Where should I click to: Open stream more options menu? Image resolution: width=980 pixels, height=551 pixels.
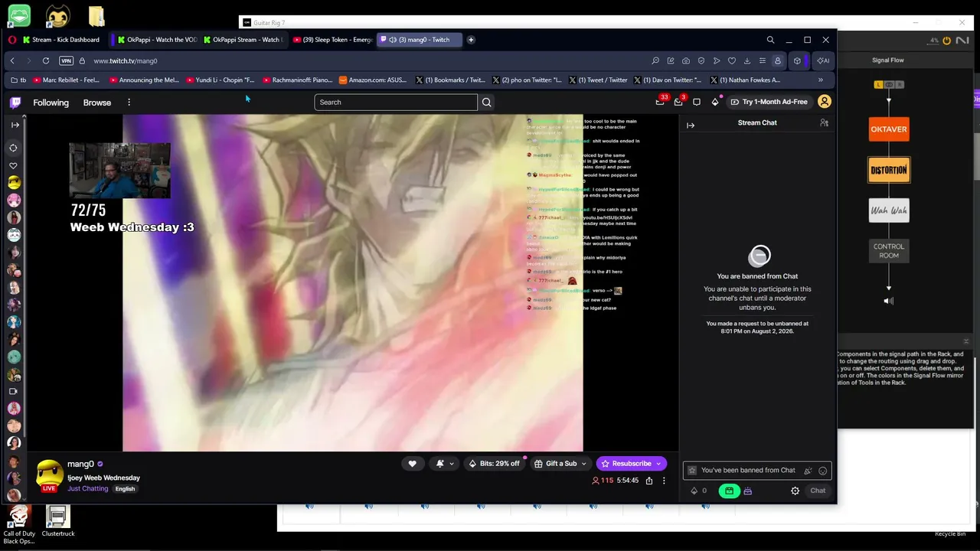coord(664,481)
